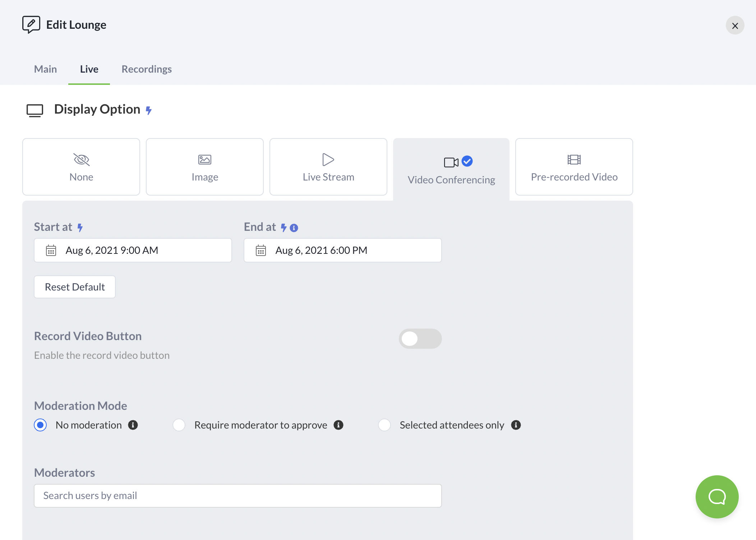Viewport: 756px width, 540px height.
Task: Open the Start at date picker
Action: 133,250
